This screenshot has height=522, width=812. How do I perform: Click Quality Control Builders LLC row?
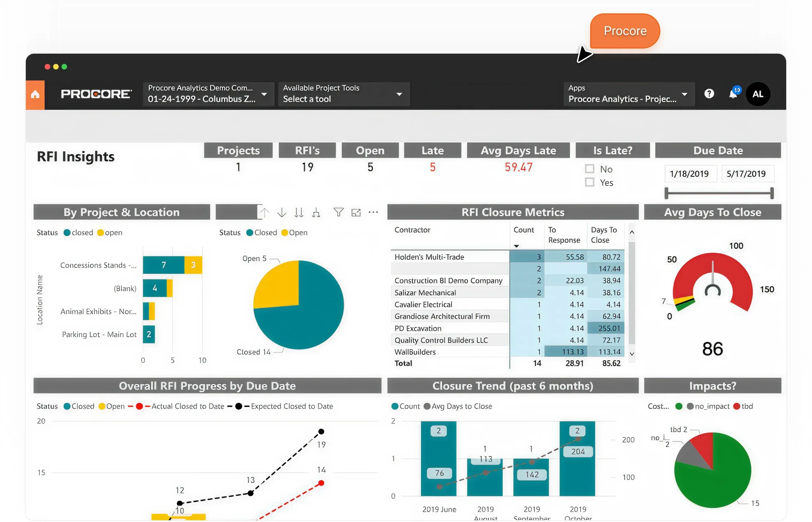pos(508,340)
